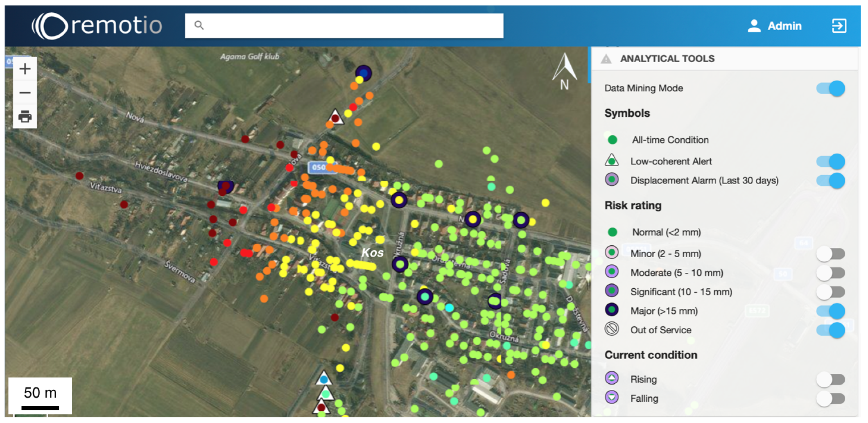The height and width of the screenshot is (423, 868).
Task: Enable Minor (2 - 5 mm) risk toggle
Action: pos(830,254)
